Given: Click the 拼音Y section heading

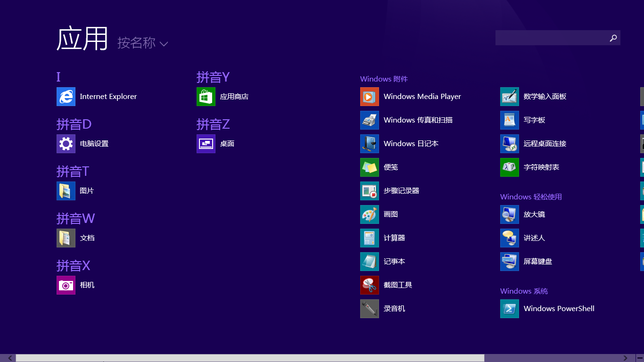Looking at the screenshot, I should click(x=213, y=77).
